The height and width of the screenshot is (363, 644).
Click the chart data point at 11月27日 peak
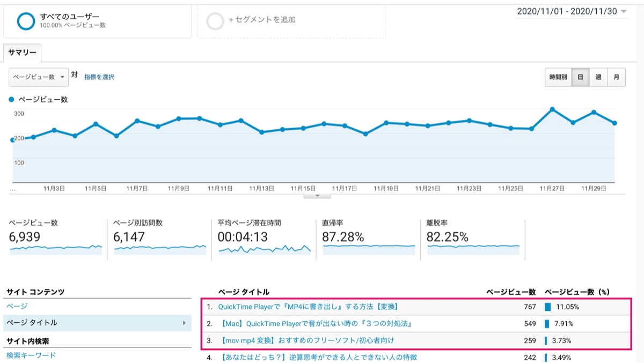[552, 109]
